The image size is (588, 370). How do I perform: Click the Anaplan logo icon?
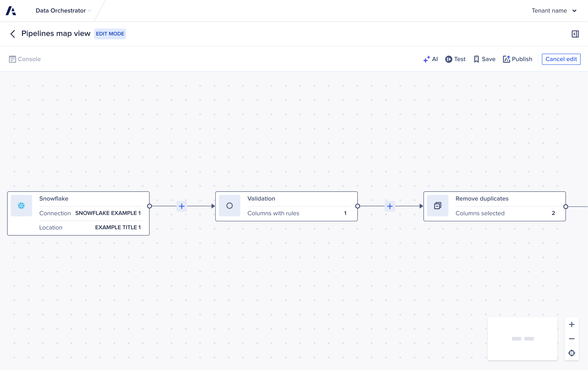11,11
